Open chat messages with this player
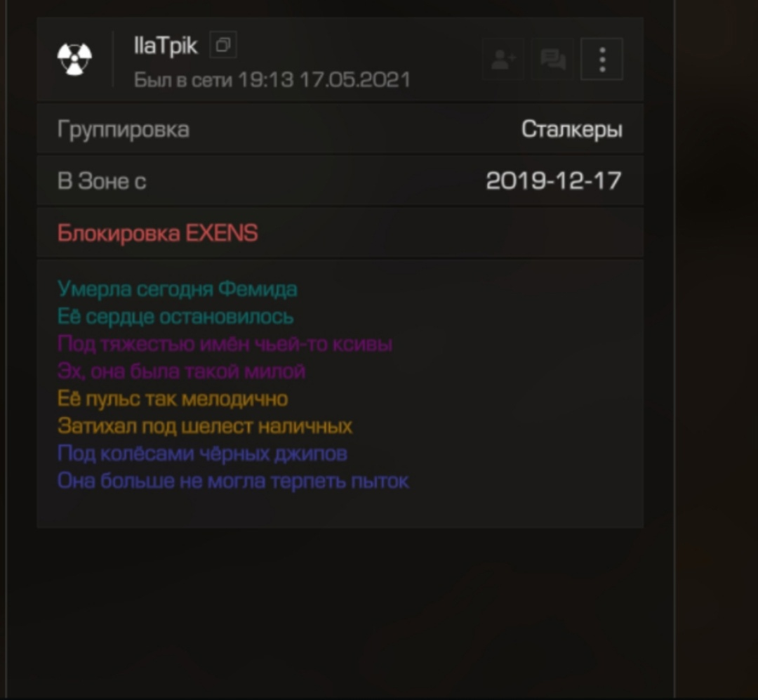The height and width of the screenshot is (700, 758). pos(552,59)
